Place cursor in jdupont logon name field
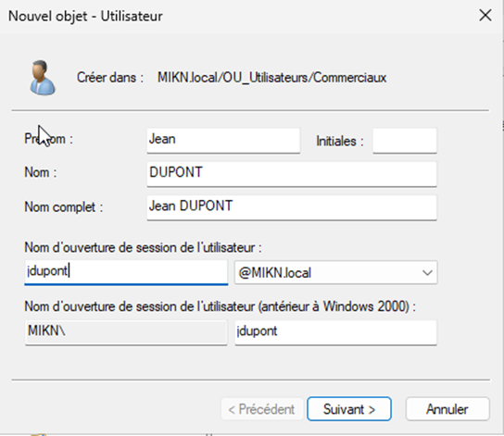 point(126,272)
